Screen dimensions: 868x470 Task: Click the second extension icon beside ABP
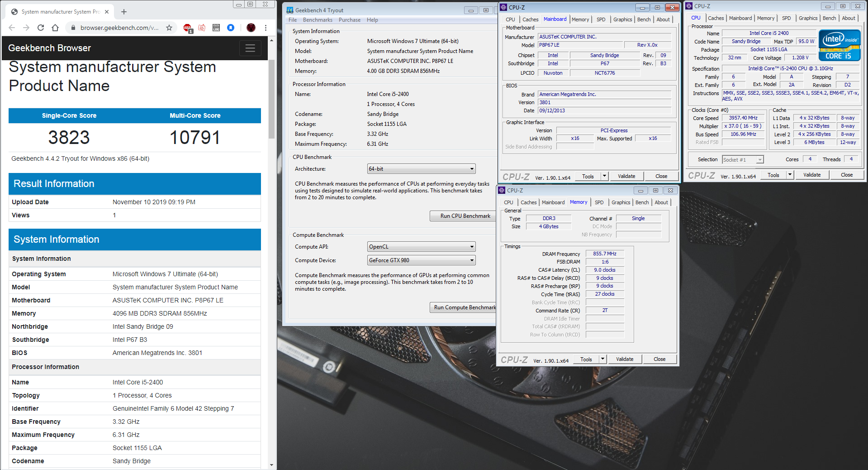click(202, 28)
